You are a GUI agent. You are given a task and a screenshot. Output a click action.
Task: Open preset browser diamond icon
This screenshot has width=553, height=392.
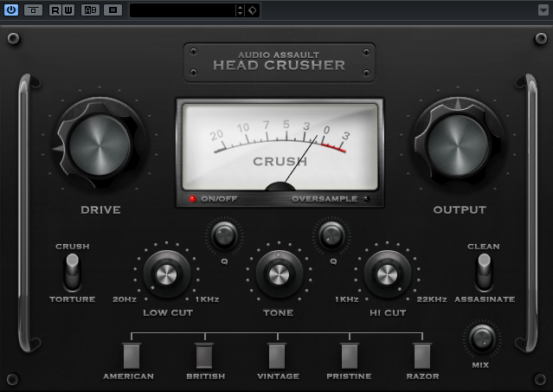click(252, 10)
